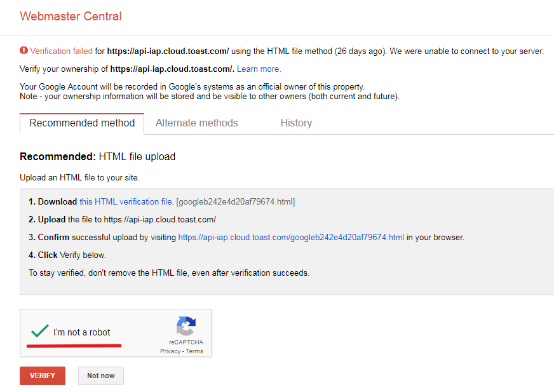Open the History tab
Screen dimensions: 554x392
(296, 123)
